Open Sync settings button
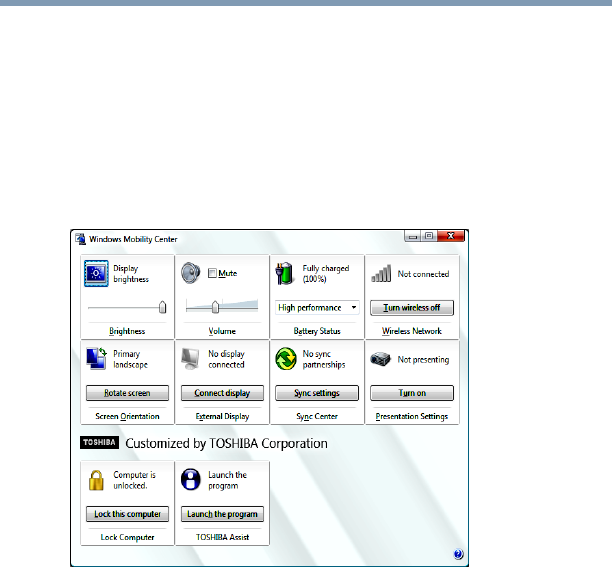Screen dimensions: 612x567 click(317, 393)
